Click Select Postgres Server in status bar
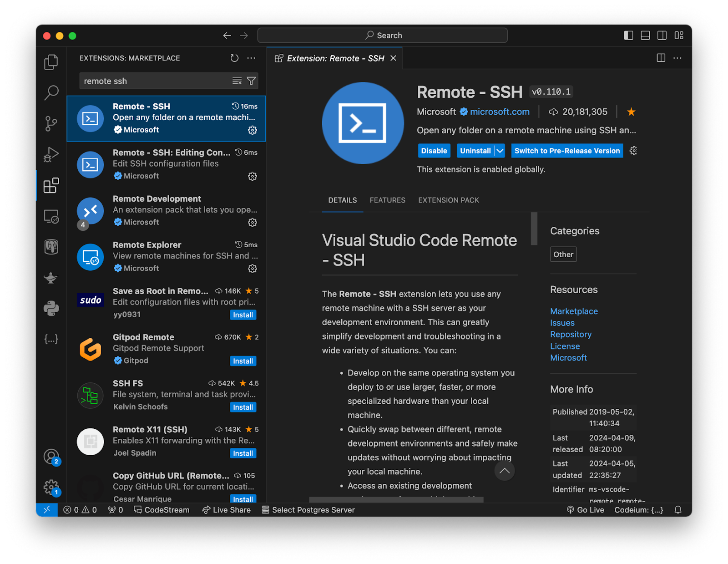The width and height of the screenshot is (728, 564). coord(308,510)
